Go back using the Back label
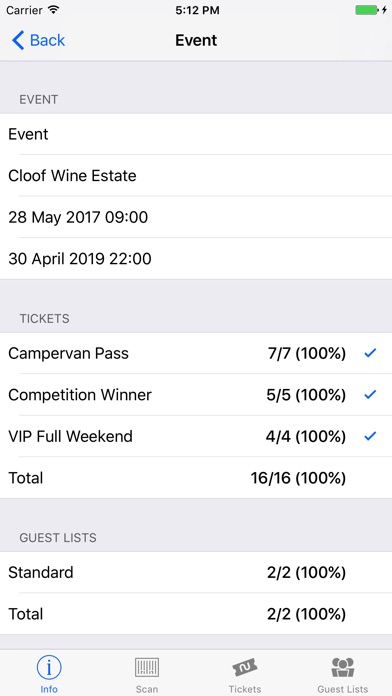Screen dimensions: 392x696 [x=47, y=40]
